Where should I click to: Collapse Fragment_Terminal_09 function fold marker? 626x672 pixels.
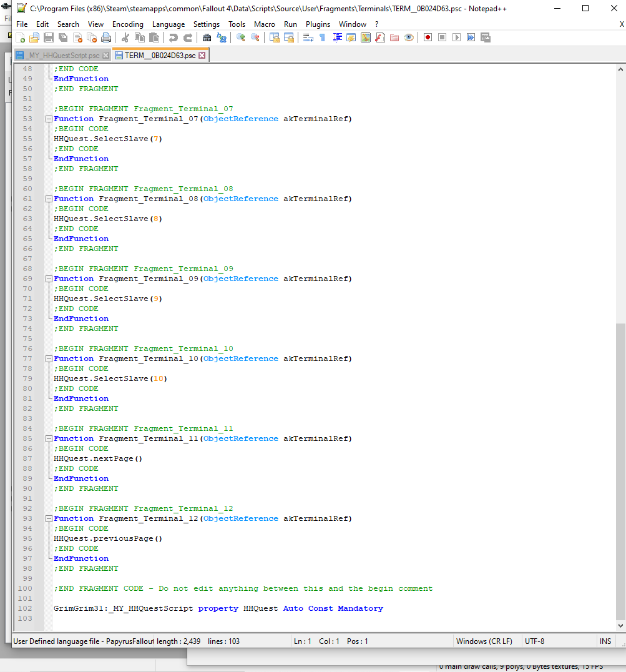pyautogui.click(x=49, y=279)
